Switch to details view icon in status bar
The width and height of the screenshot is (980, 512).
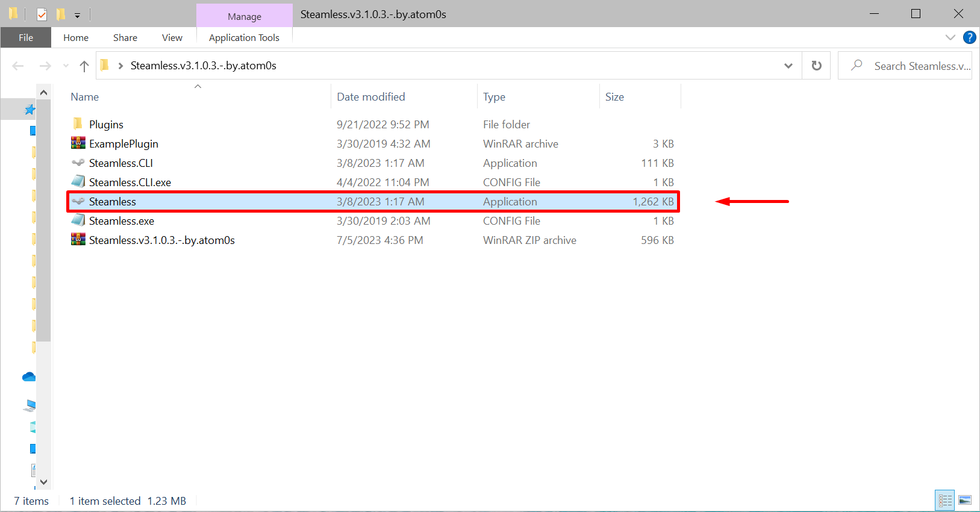click(x=945, y=500)
